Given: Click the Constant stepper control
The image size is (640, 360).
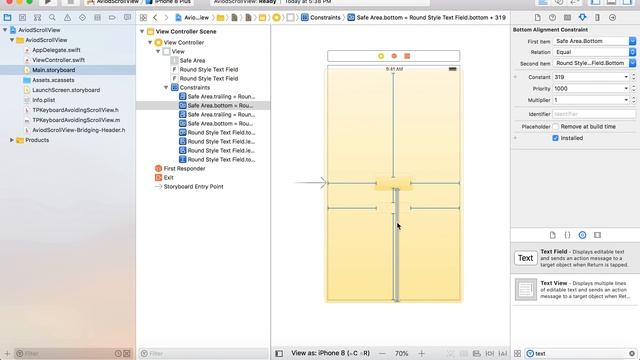Looking at the screenshot, I should pyautogui.click(x=633, y=77).
